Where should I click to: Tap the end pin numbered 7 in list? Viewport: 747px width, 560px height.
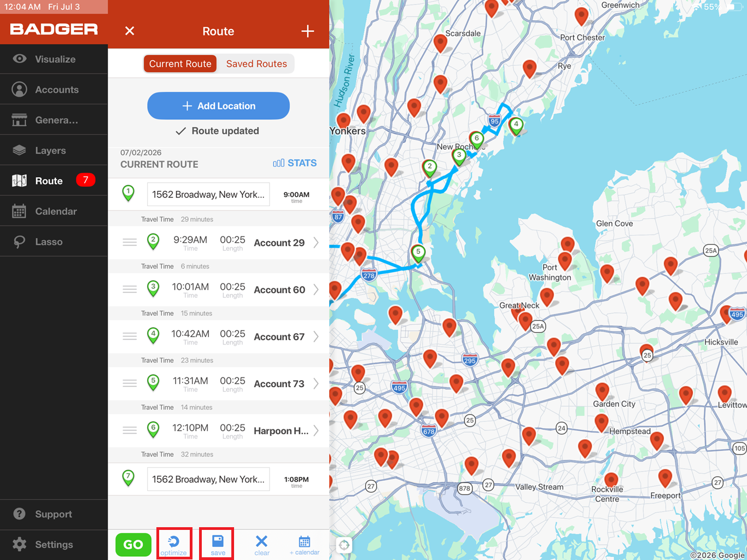point(128,479)
